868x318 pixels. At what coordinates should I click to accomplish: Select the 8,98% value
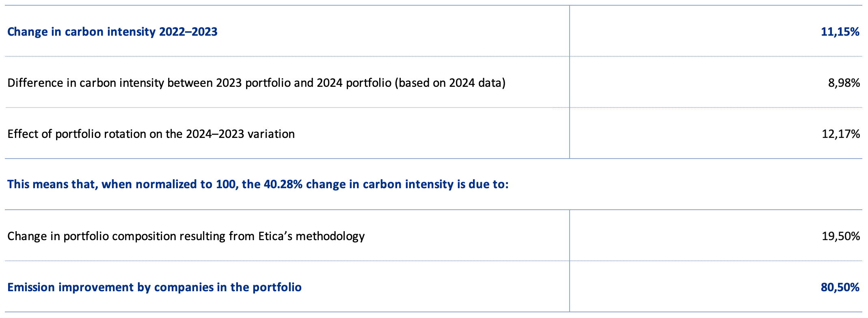pos(844,83)
